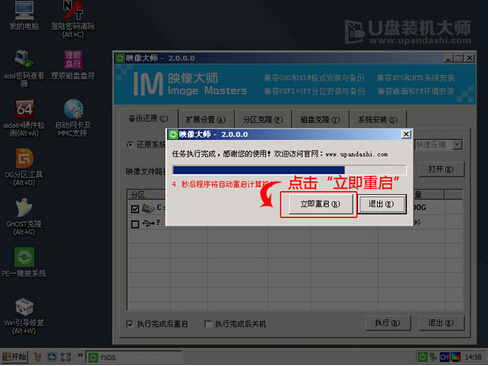Enable the F: partition checkbox
489x366 pixels.
pos(135,224)
